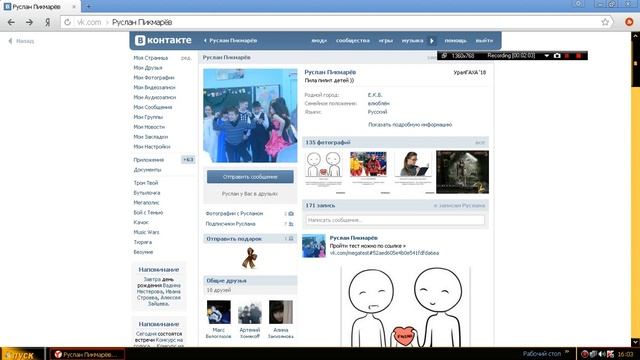Screen dimensions: 640x360
Task: Open Моя Страница menu item
Action: tap(151, 58)
